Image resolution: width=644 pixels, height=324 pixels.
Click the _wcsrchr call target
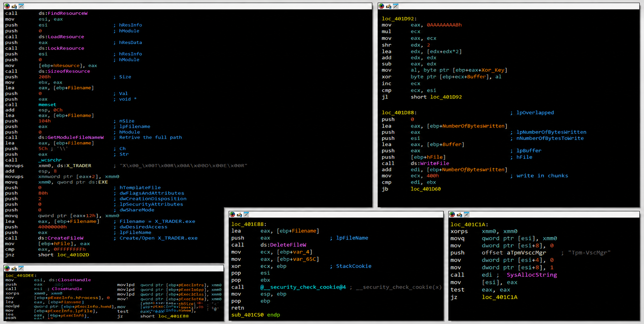click(50, 160)
